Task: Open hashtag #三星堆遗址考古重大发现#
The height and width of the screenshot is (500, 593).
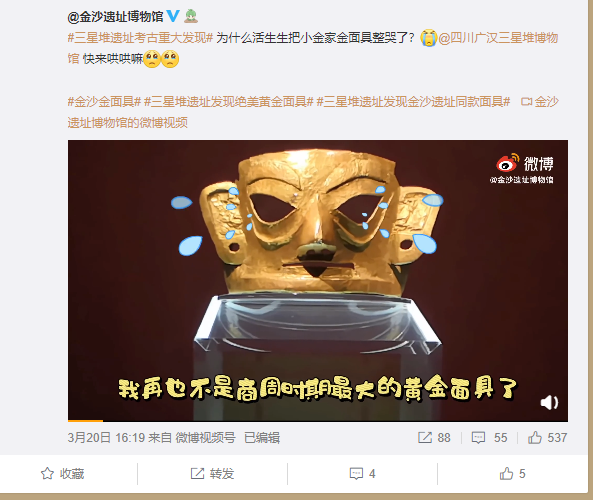Action: tap(140, 38)
